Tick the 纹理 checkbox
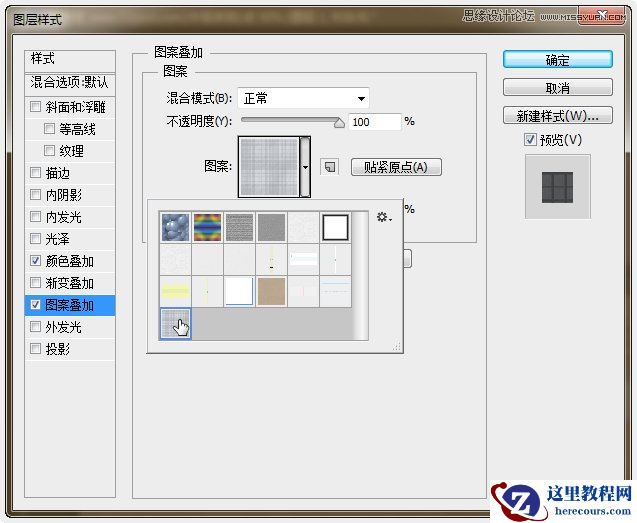The height and width of the screenshot is (523, 637). (49, 151)
